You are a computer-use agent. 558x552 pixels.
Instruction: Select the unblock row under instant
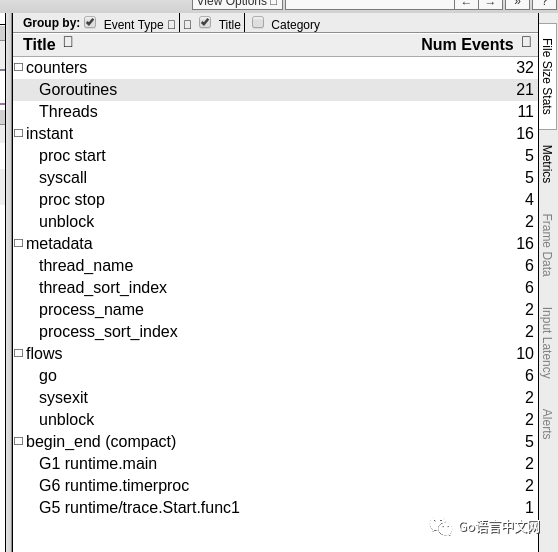pos(275,222)
